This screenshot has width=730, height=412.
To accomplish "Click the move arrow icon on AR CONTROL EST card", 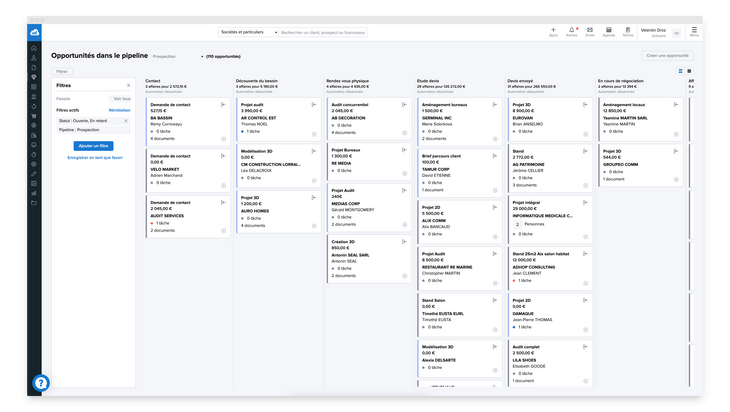I will pos(314,105).
